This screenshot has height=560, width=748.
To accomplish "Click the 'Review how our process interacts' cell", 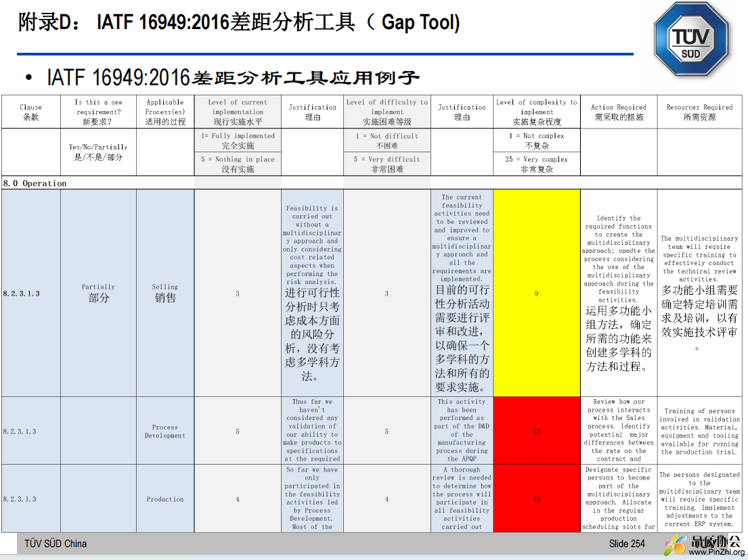I will click(619, 431).
